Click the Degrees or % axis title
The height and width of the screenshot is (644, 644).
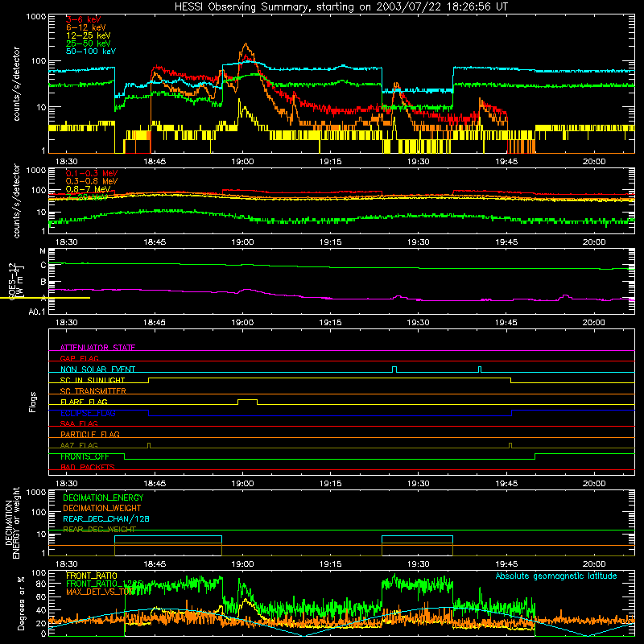pyautogui.click(x=22, y=603)
